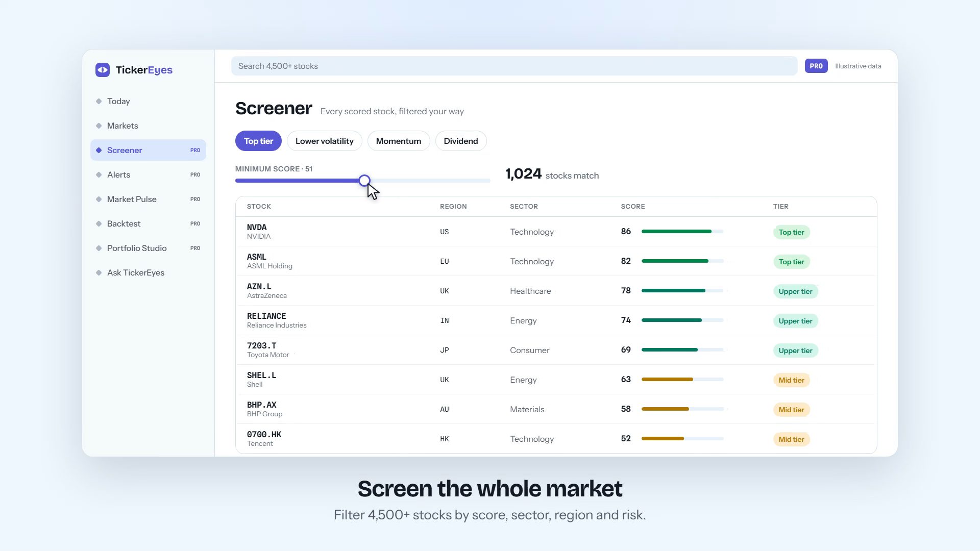The image size is (980, 551).
Task: Open the 7203.T Toyota Motor row
Action: pos(556,350)
